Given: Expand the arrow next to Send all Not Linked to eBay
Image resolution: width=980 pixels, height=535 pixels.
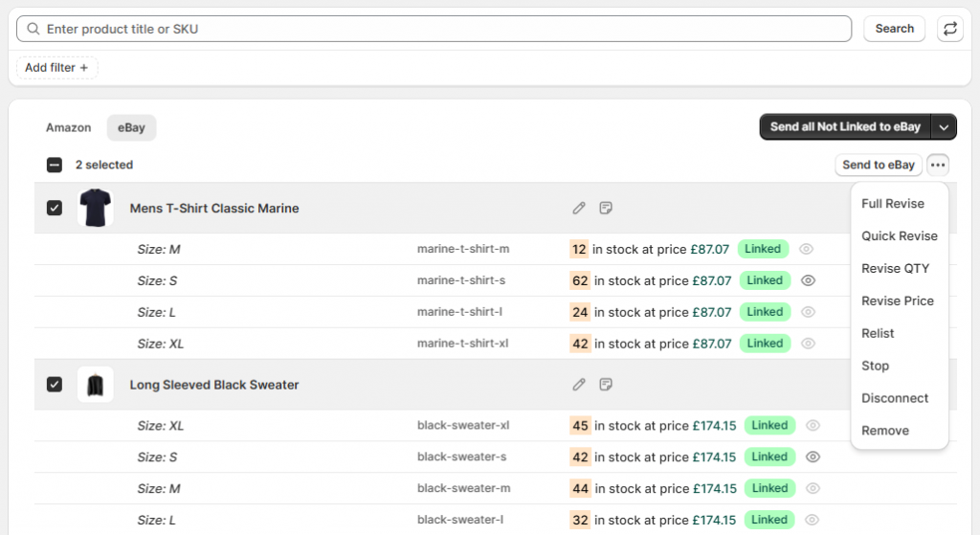Looking at the screenshot, I should tap(945, 126).
